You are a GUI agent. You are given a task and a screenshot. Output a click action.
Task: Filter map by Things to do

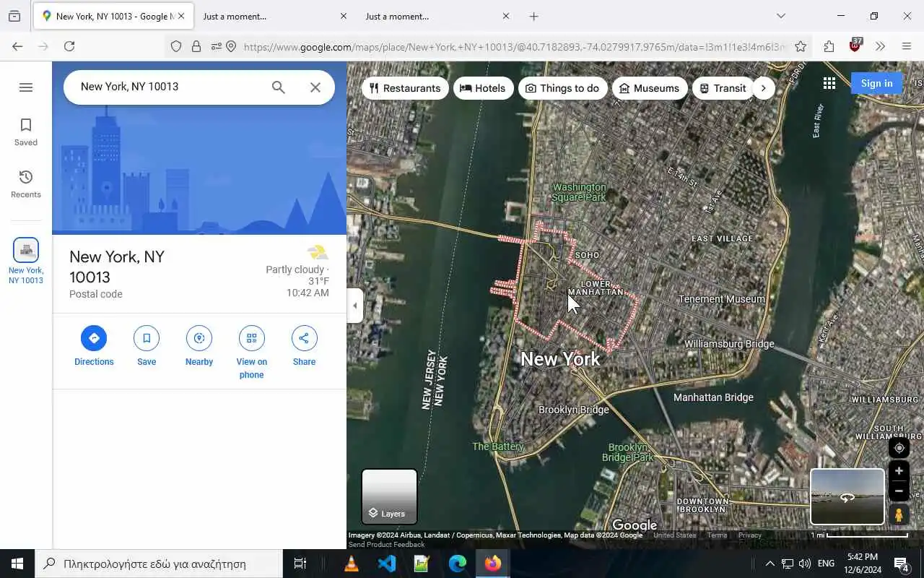[562, 88]
